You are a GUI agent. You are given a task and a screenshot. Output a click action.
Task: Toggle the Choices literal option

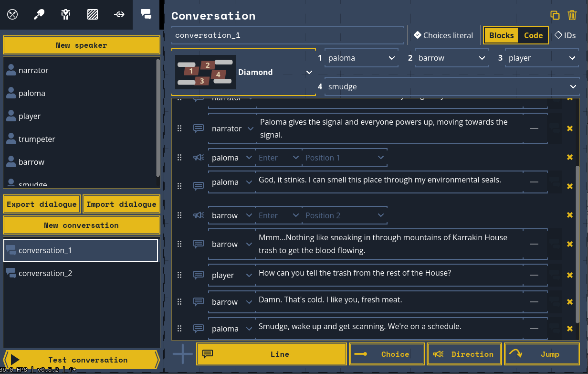[443, 35]
